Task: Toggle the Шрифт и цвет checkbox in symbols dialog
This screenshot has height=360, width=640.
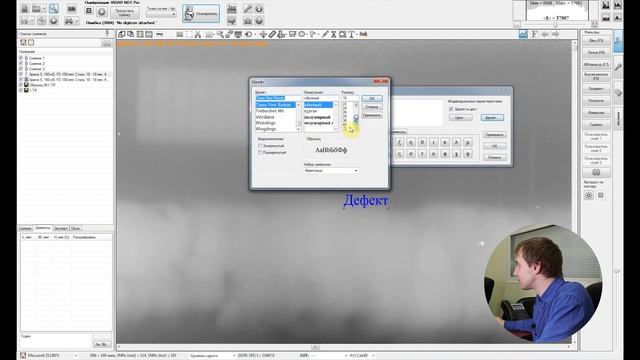Action: tap(451, 109)
